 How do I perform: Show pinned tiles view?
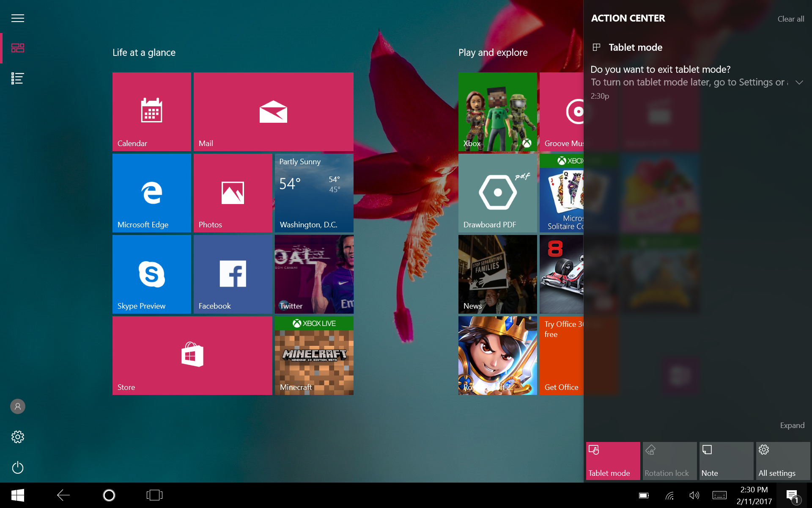(x=17, y=48)
